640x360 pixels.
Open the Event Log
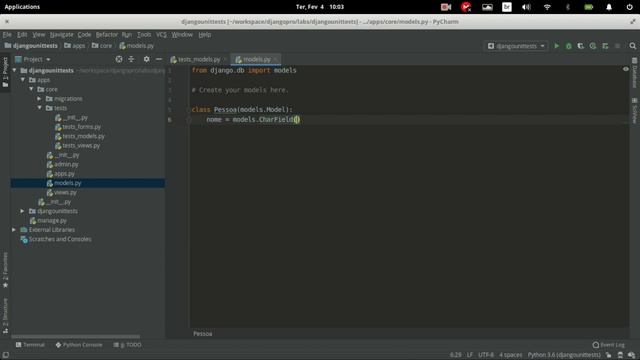(609, 345)
